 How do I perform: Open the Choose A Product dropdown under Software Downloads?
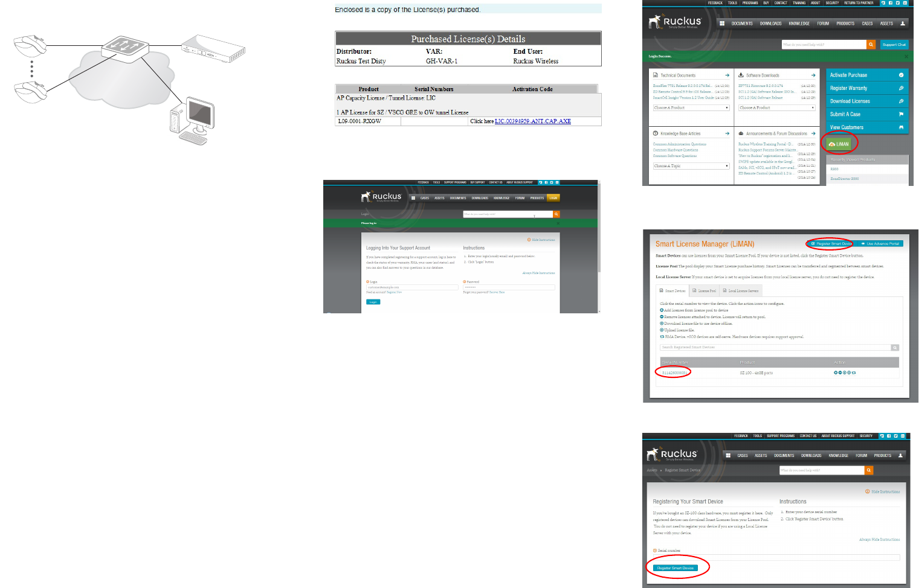point(777,107)
